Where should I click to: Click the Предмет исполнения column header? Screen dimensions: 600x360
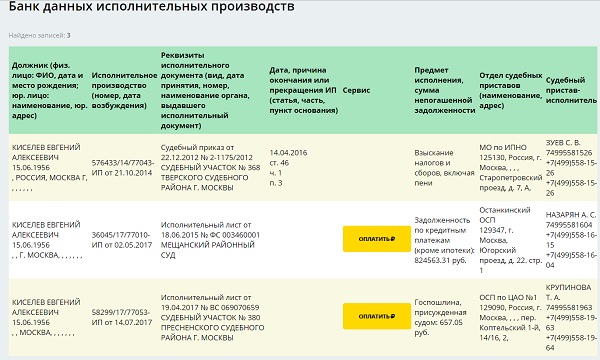tap(445, 90)
